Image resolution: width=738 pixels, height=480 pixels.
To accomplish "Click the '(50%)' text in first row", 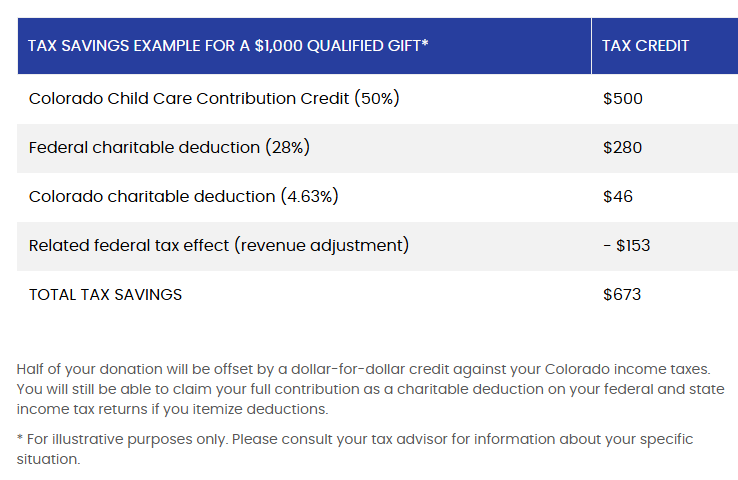I will point(377,98).
